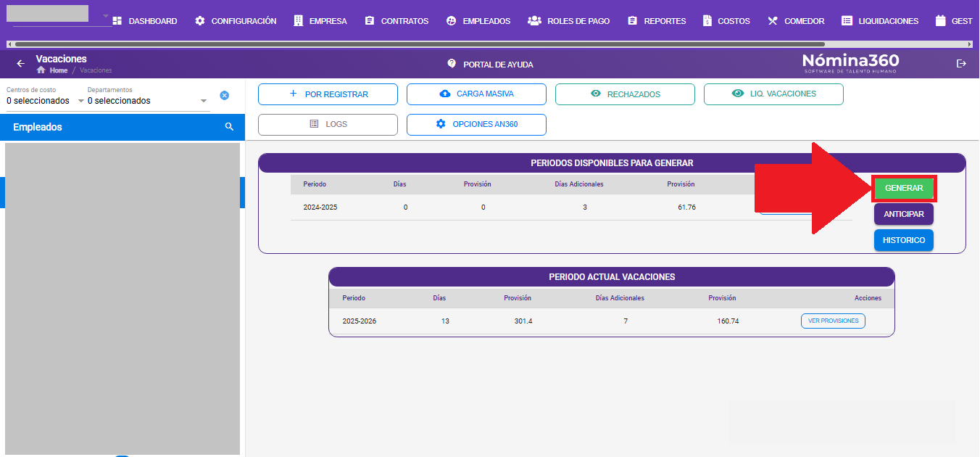The image size is (980, 457).
Task: Clear filters with the blue X icon
Action: pyautogui.click(x=225, y=95)
